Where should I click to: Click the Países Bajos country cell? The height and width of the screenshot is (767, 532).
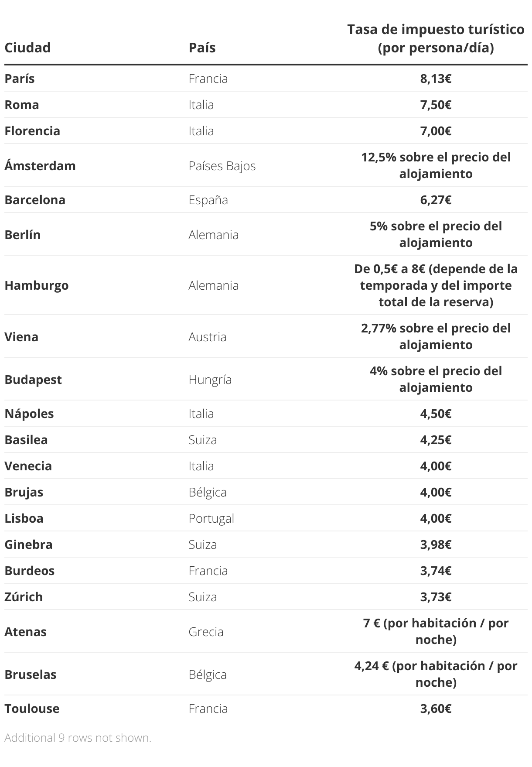tap(222, 166)
